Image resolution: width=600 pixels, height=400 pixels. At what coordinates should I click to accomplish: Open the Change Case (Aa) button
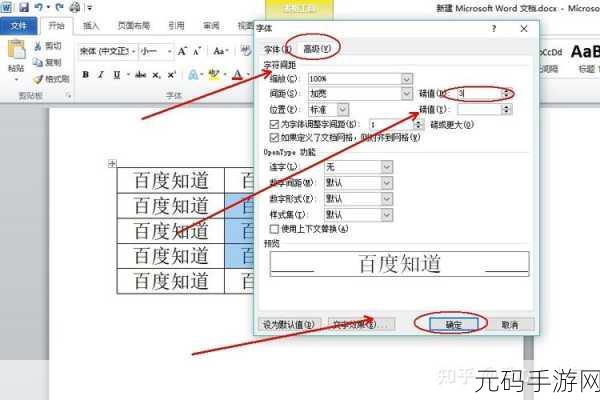pos(220,51)
